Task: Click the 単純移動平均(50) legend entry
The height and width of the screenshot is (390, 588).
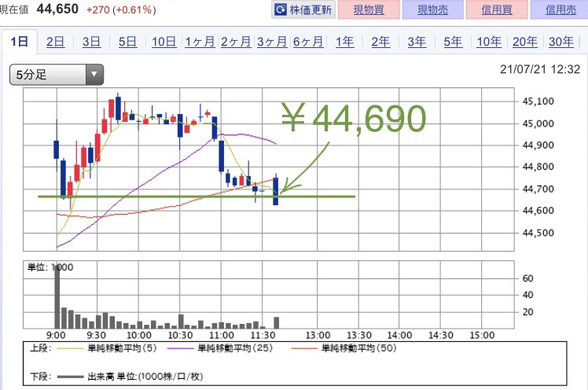Action: (x=344, y=348)
